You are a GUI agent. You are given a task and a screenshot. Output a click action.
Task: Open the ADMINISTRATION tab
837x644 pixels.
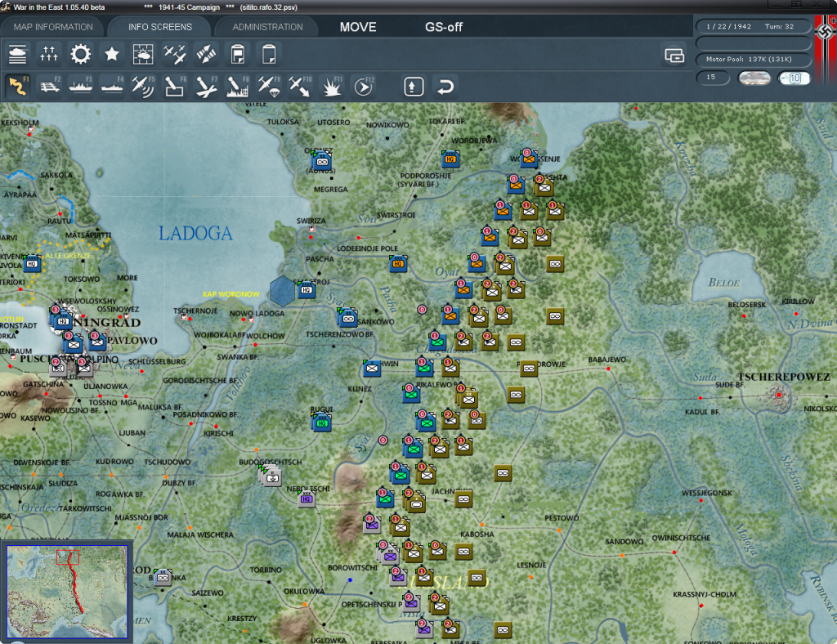point(267,27)
